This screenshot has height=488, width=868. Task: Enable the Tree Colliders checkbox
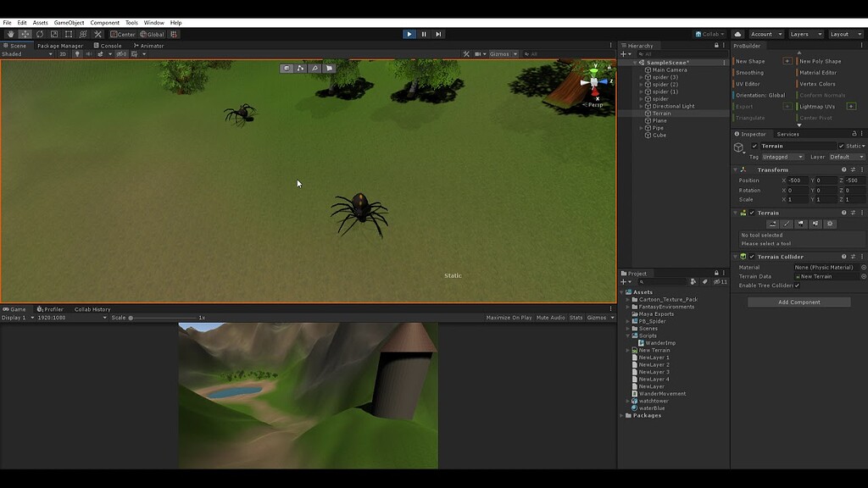(x=797, y=285)
